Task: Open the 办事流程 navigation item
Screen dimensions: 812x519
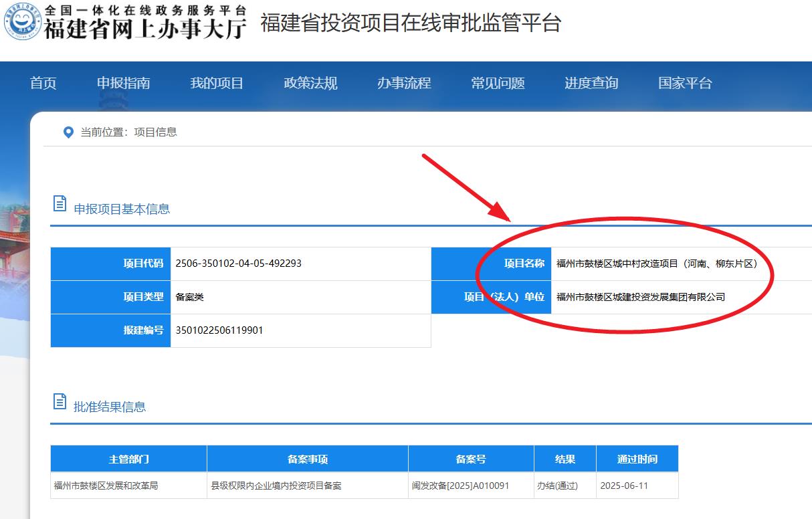Action: click(x=404, y=83)
